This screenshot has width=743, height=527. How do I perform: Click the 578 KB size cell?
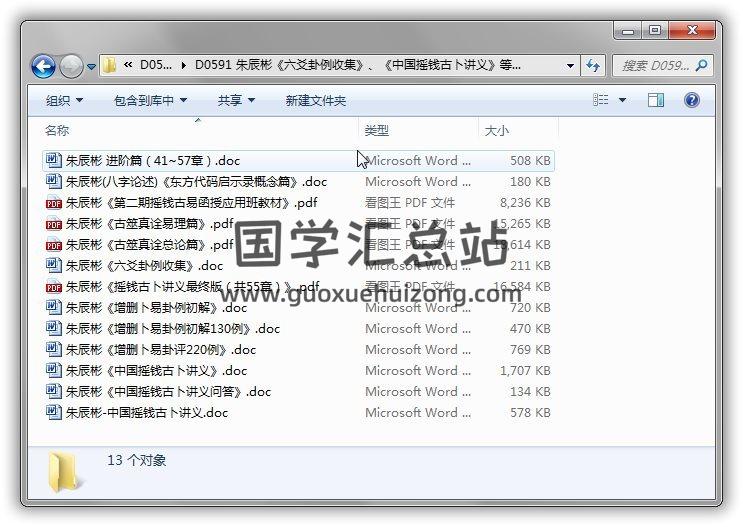coord(530,413)
